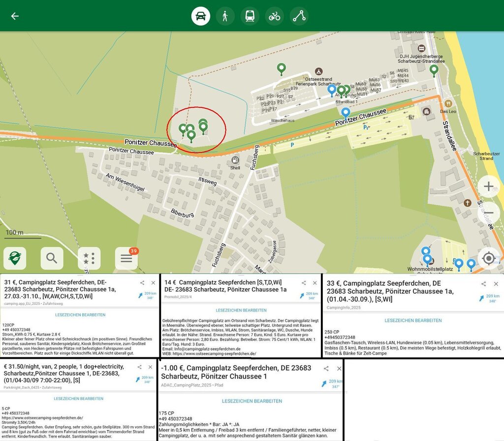Click direction arrow on 31 € card
This screenshot has height=441, width=504.
(x=140, y=295)
